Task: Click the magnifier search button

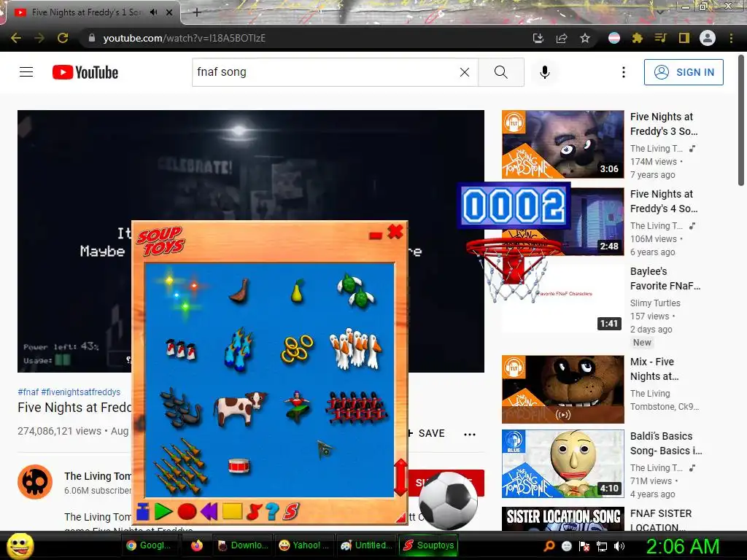Action: tap(500, 72)
